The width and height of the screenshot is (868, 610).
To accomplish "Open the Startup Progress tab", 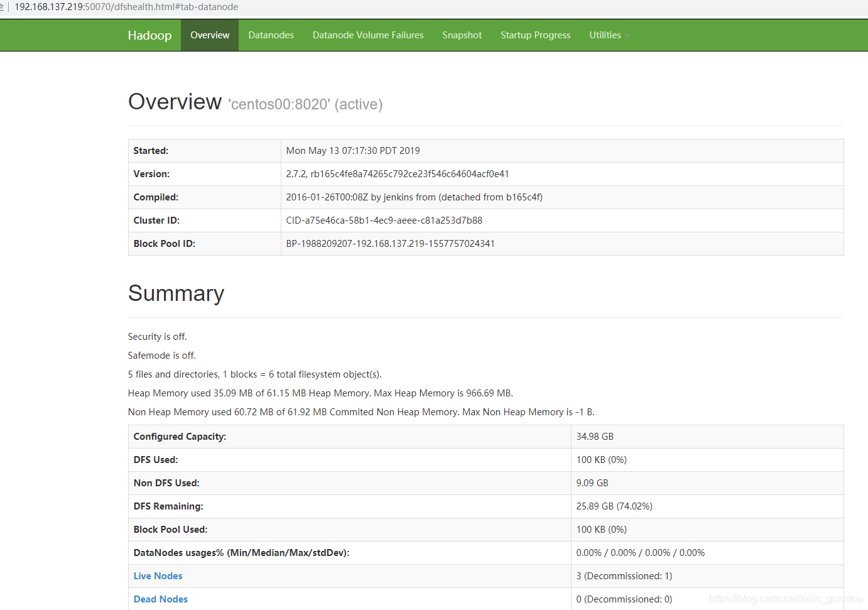I will click(535, 35).
